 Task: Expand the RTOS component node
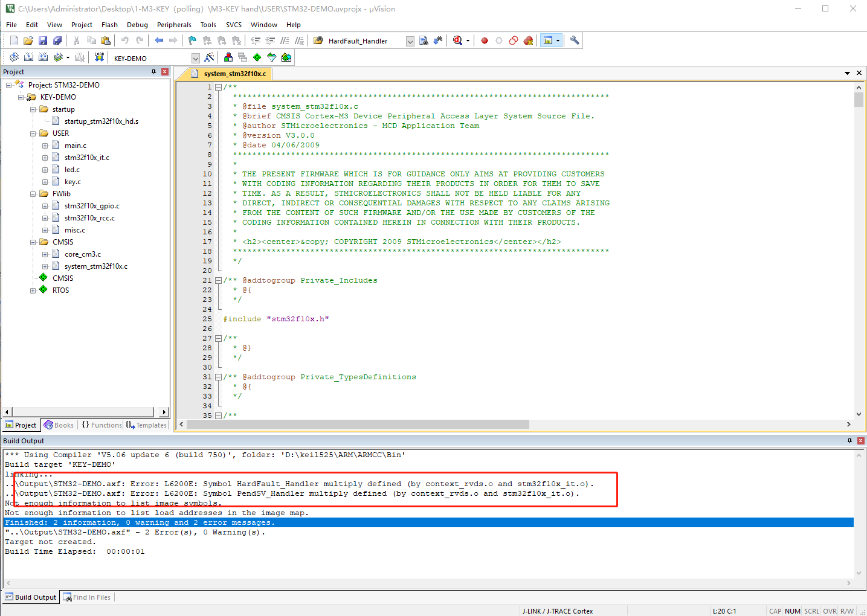coord(33,290)
